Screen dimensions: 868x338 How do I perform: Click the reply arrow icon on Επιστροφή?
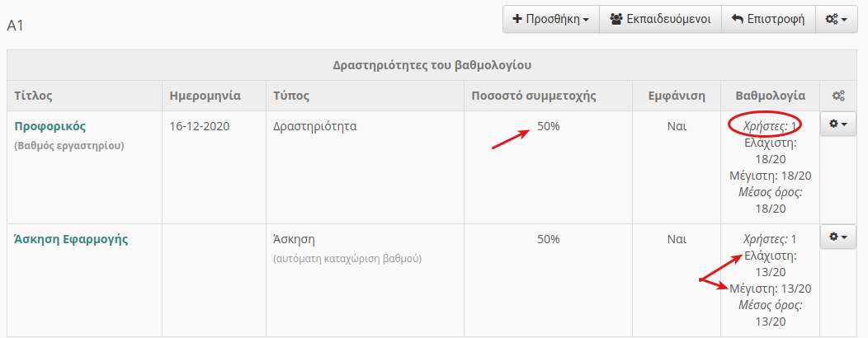(737, 19)
